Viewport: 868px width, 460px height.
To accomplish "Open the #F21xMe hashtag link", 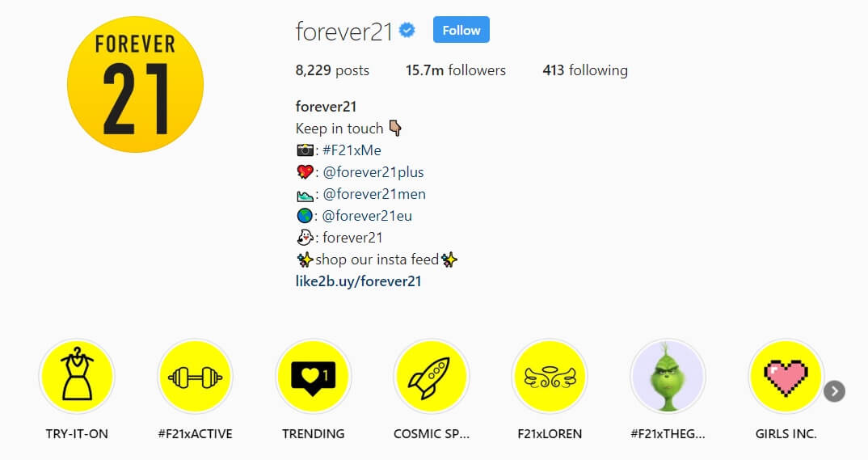I will pyautogui.click(x=352, y=150).
